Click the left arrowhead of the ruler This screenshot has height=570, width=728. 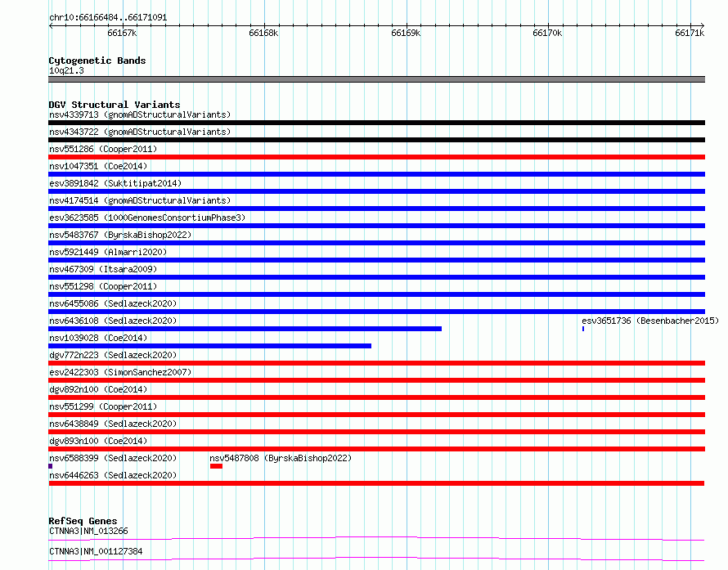[x=51, y=26]
